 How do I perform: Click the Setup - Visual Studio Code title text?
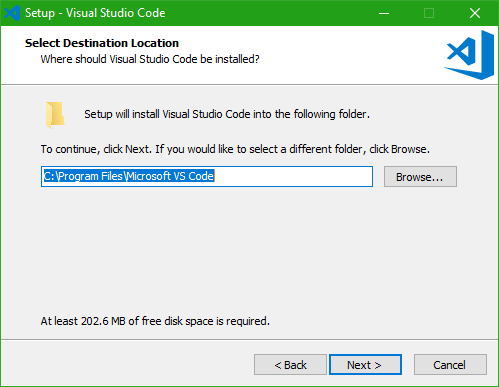point(95,13)
